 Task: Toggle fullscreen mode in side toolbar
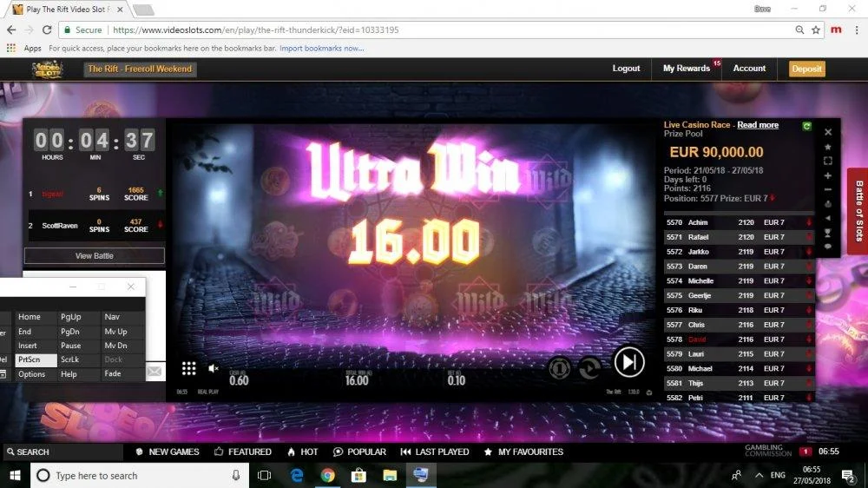[828, 162]
